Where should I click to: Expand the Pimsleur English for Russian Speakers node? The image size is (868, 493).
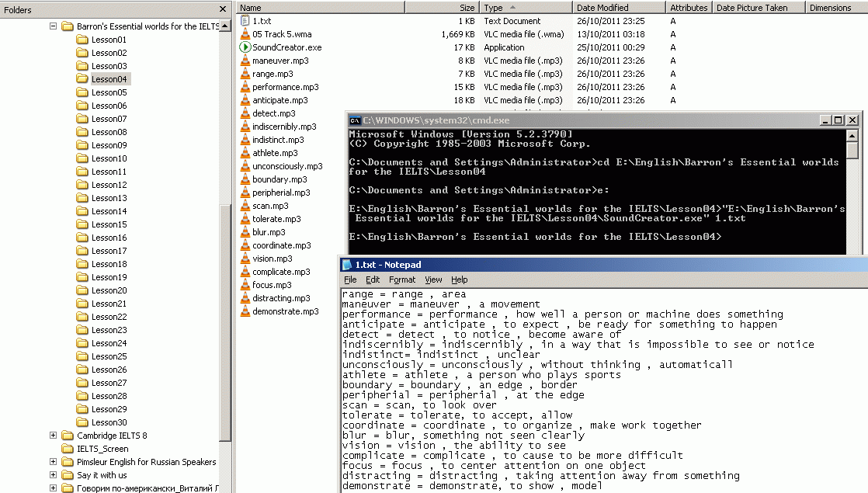(53, 462)
